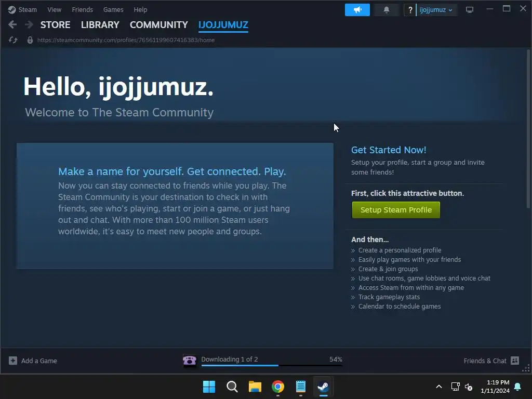Click the steamcommunity.com URL address field

126,40
